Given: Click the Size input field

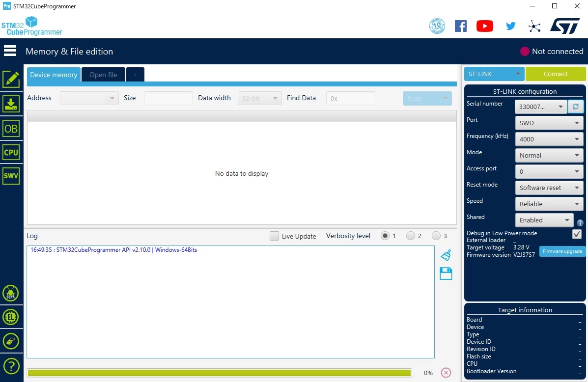Looking at the screenshot, I should tap(168, 98).
